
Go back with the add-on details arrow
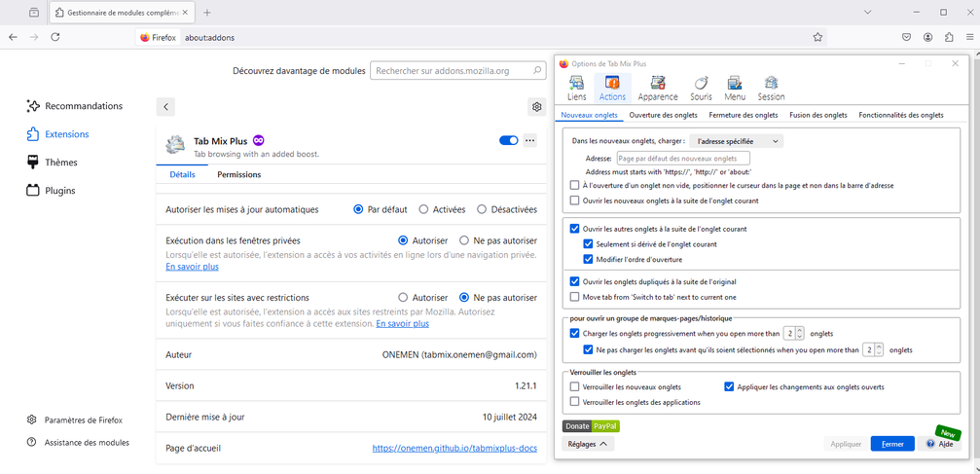tap(165, 107)
